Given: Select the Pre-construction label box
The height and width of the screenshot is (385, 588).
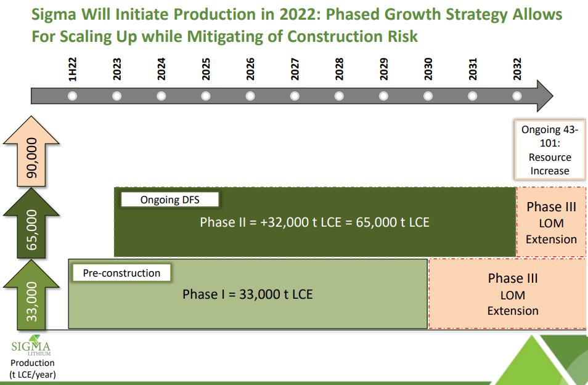Looking at the screenshot, I should [121, 272].
